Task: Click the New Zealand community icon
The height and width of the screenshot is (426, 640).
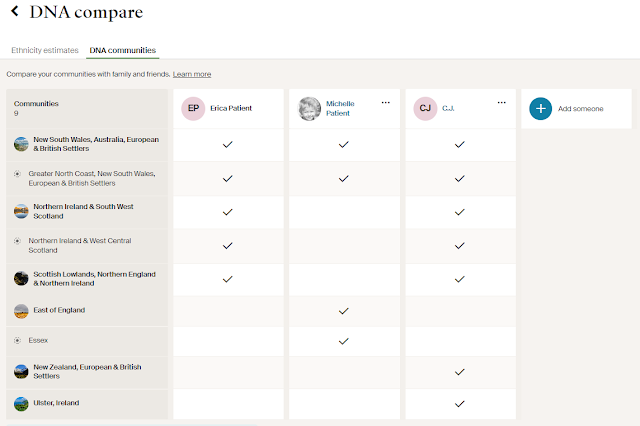Action: [x=21, y=371]
